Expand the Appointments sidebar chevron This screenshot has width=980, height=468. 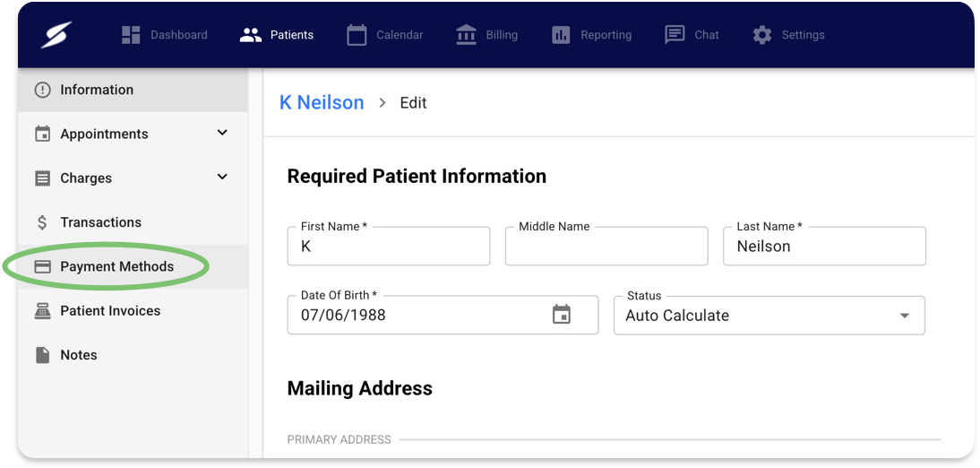(x=222, y=133)
